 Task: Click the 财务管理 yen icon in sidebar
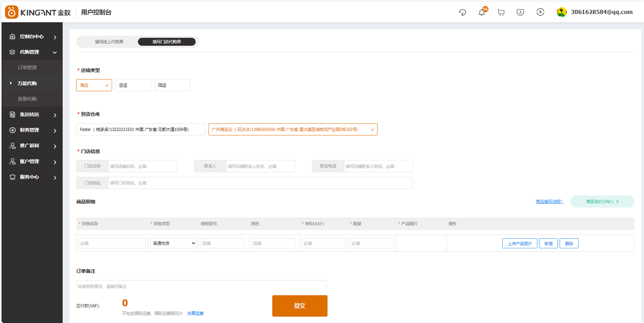[x=12, y=130]
